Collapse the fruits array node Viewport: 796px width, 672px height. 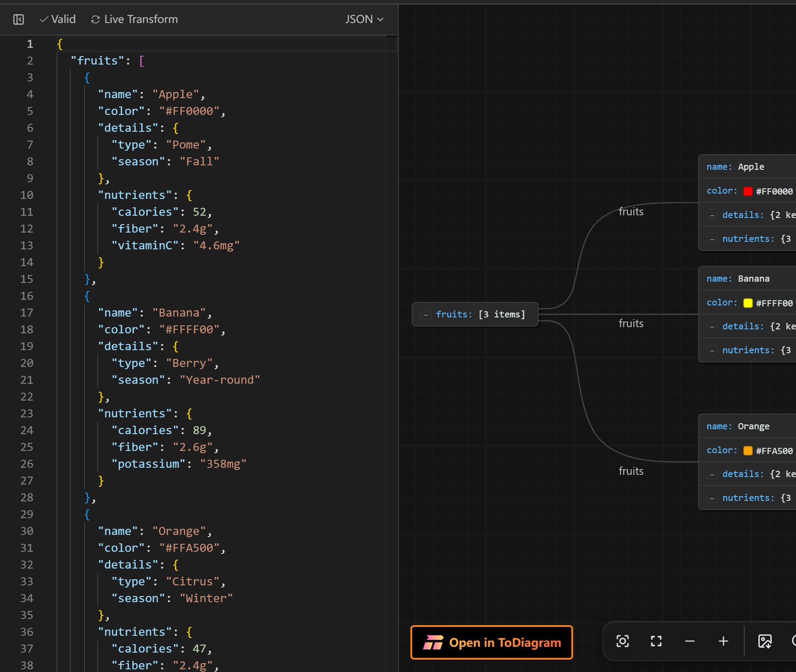click(426, 315)
